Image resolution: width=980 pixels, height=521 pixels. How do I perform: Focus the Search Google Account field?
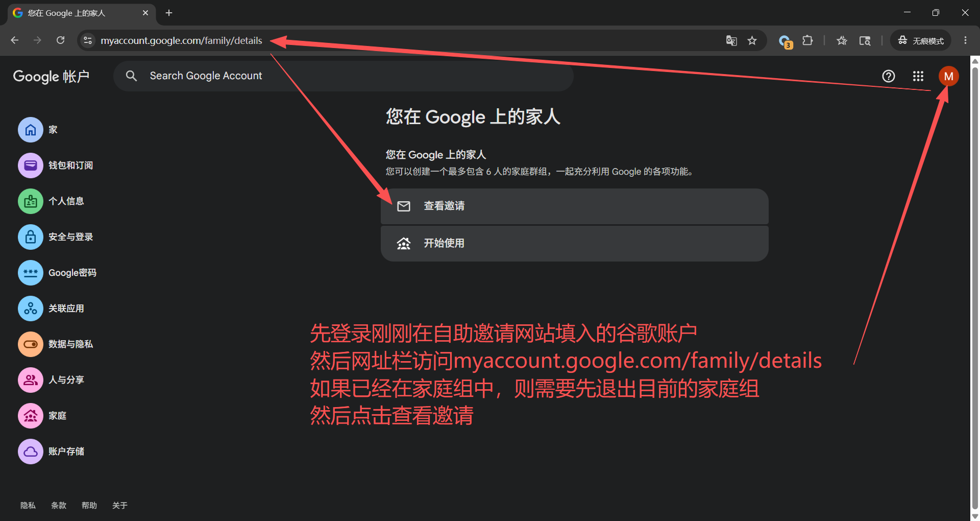[x=344, y=76]
